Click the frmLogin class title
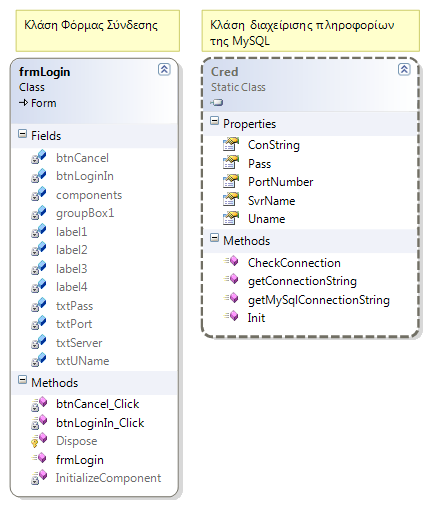 (45, 72)
